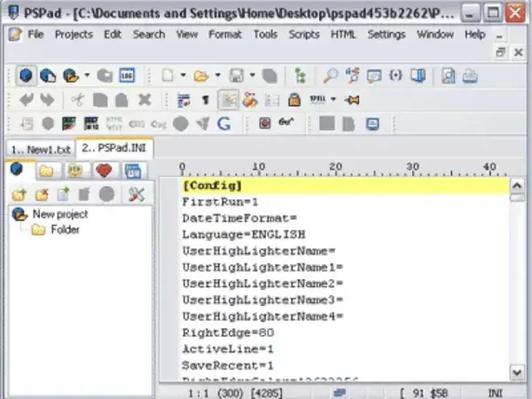Switch to the New1.txt tab
The height and width of the screenshot is (399, 532).
click(40, 149)
